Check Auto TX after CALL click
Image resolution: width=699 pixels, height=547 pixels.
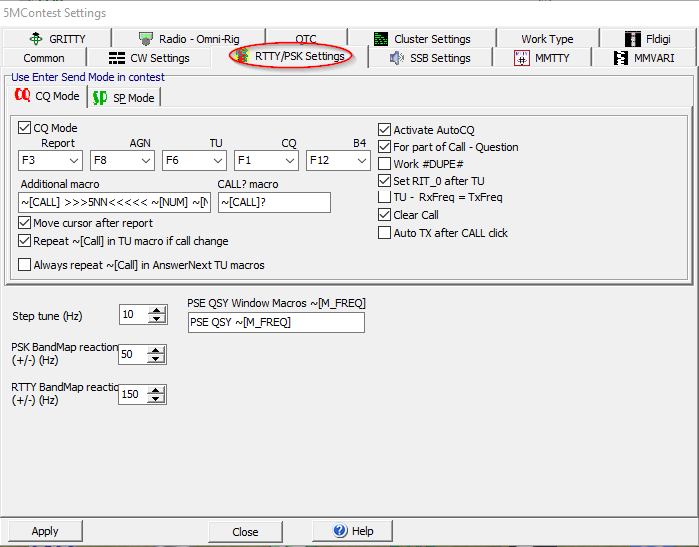coord(385,233)
